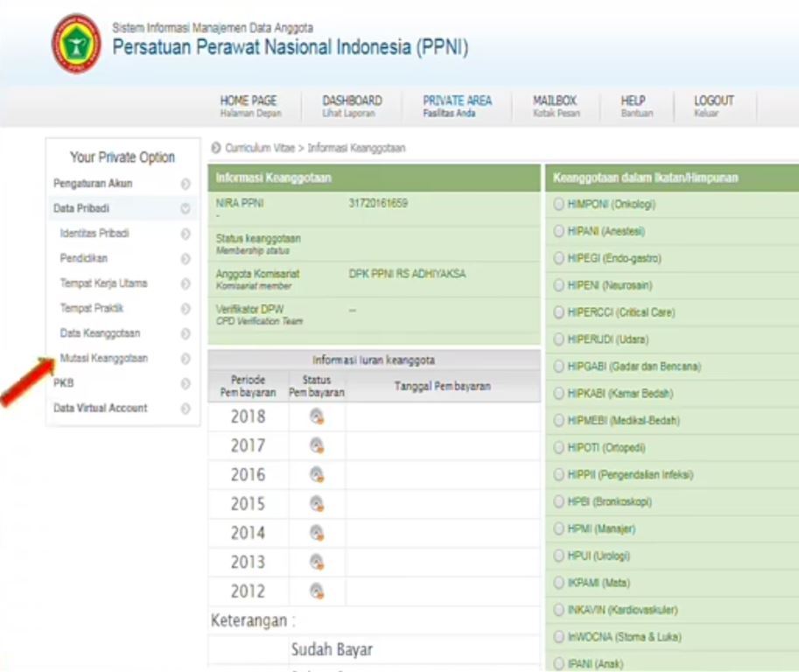The height and width of the screenshot is (672, 799).
Task: Collapse Data Pribadi with its down arrow
Action: [186, 208]
